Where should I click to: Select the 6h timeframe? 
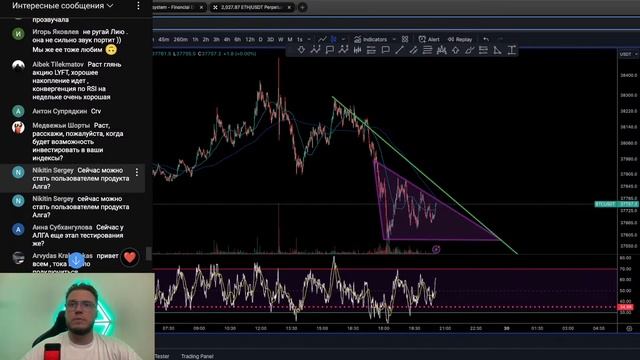238,40
